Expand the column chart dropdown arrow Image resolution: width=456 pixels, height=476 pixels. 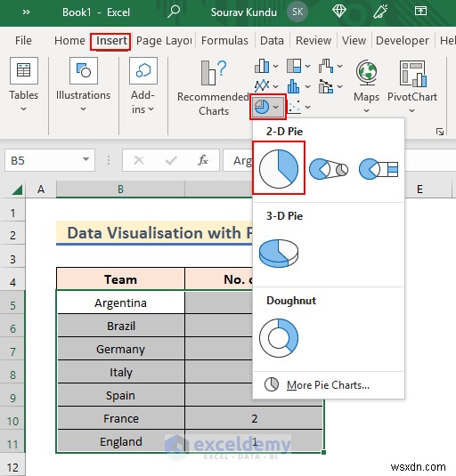(275, 66)
